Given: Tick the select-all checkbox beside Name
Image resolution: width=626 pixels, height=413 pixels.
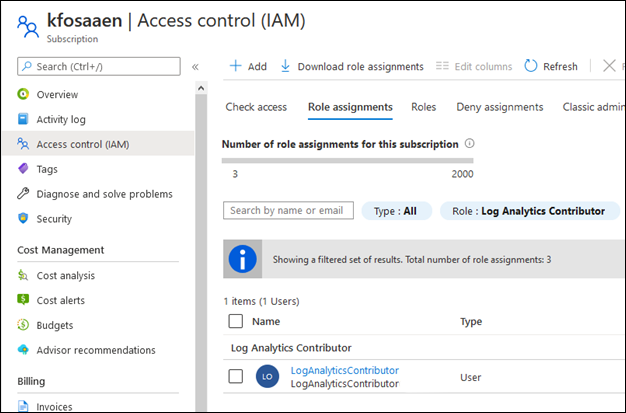Looking at the screenshot, I should (236, 321).
